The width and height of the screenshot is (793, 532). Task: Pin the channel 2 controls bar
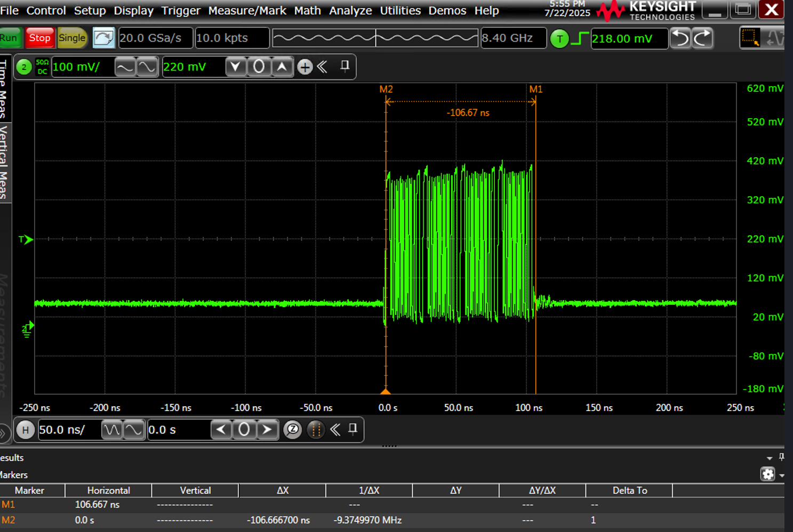click(344, 67)
